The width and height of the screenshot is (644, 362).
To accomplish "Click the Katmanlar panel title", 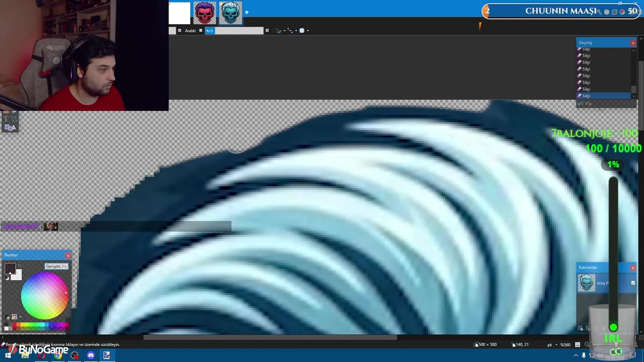I will 588,268.
